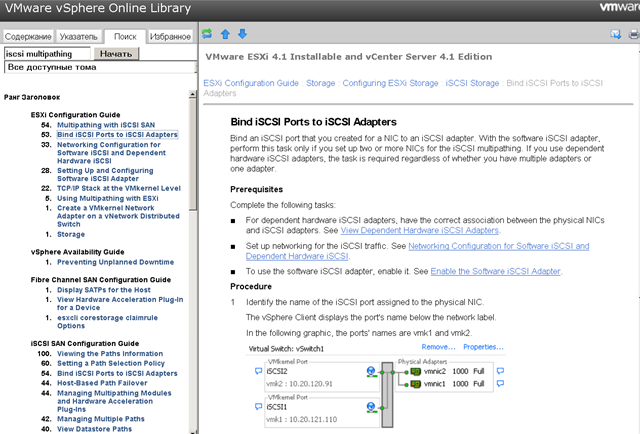Open result Setting Up and Configuring Software iSCSI Adapter

click(x=105, y=174)
